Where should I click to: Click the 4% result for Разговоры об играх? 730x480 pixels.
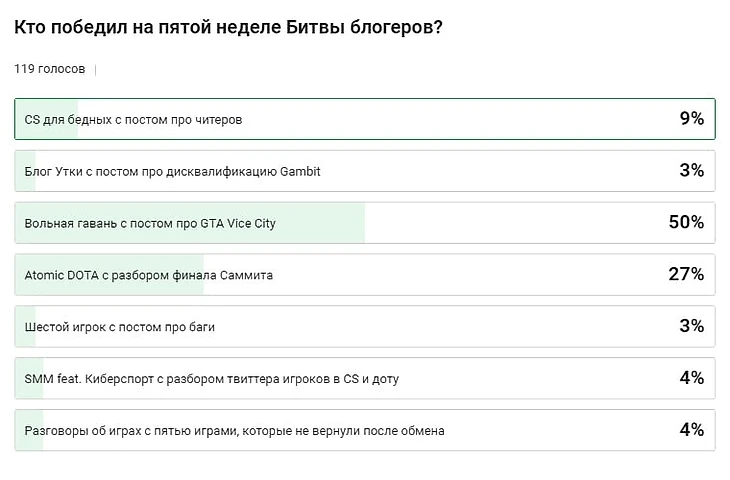692,430
